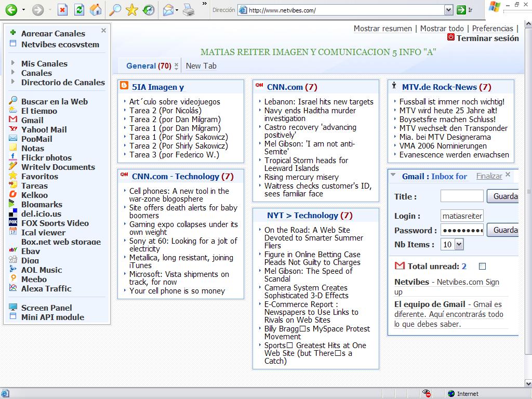Open the Mail button dropdown arrow
Image resolution: width=532 pixels, height=399 pixels.
177,10
